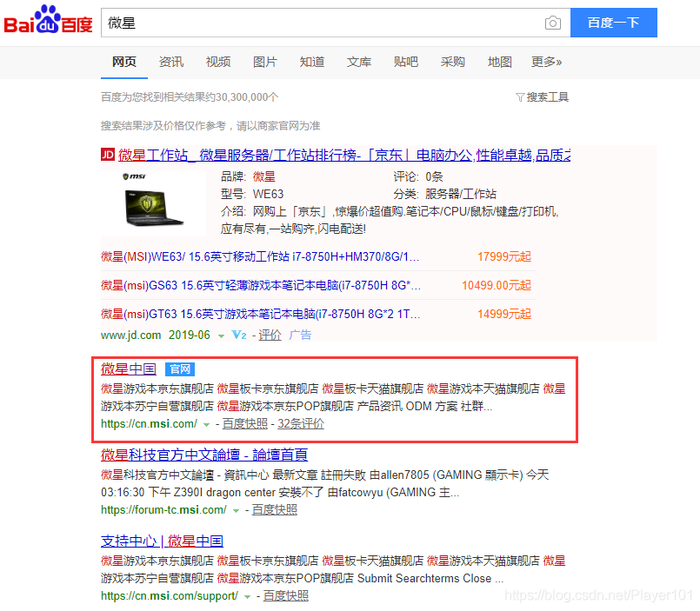
Task: Click brand value 微星 in ad details
Action: tap(263, 176)
